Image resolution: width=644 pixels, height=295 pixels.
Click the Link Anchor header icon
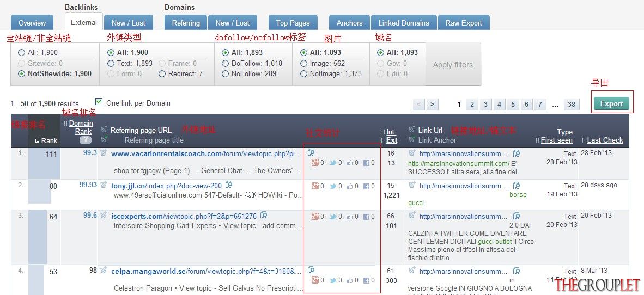(x=412, y=139)
